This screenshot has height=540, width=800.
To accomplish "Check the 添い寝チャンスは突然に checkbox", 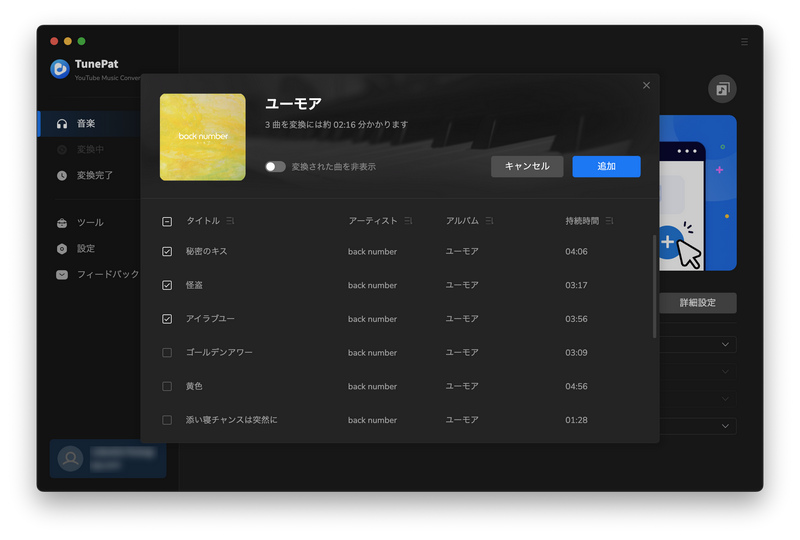I will coord(167,420).
